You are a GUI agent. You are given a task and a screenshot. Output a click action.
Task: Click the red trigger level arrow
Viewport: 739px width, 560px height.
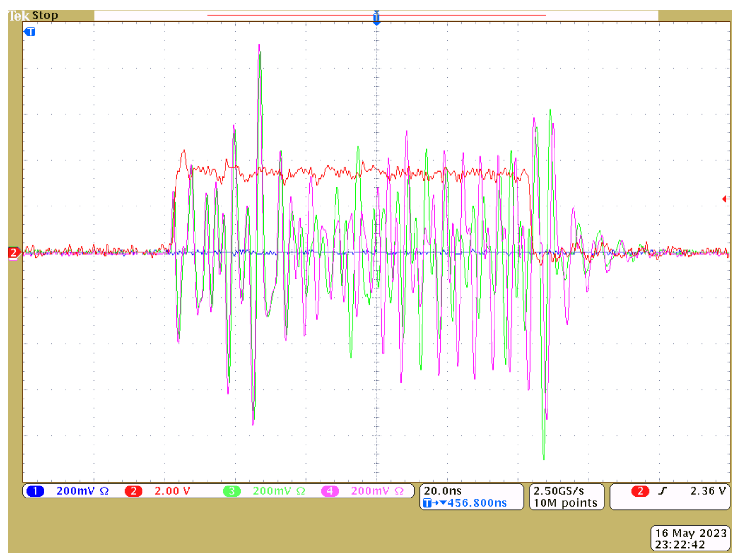point(725,199)
